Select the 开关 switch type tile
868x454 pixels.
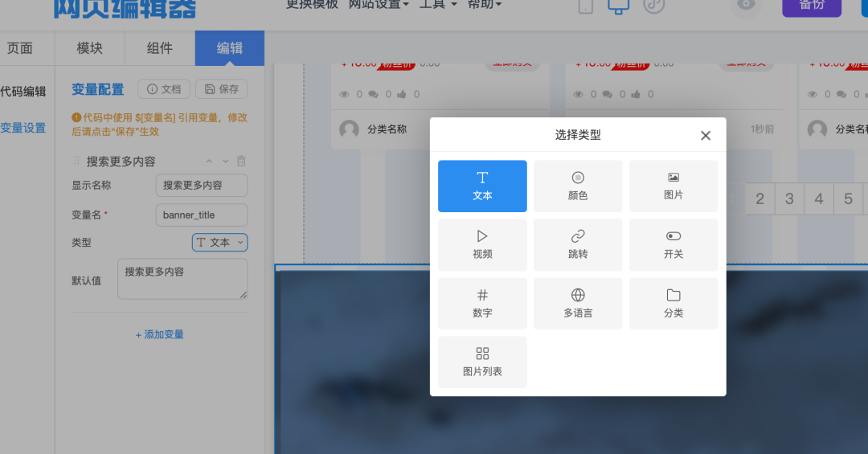pos(674,245)
